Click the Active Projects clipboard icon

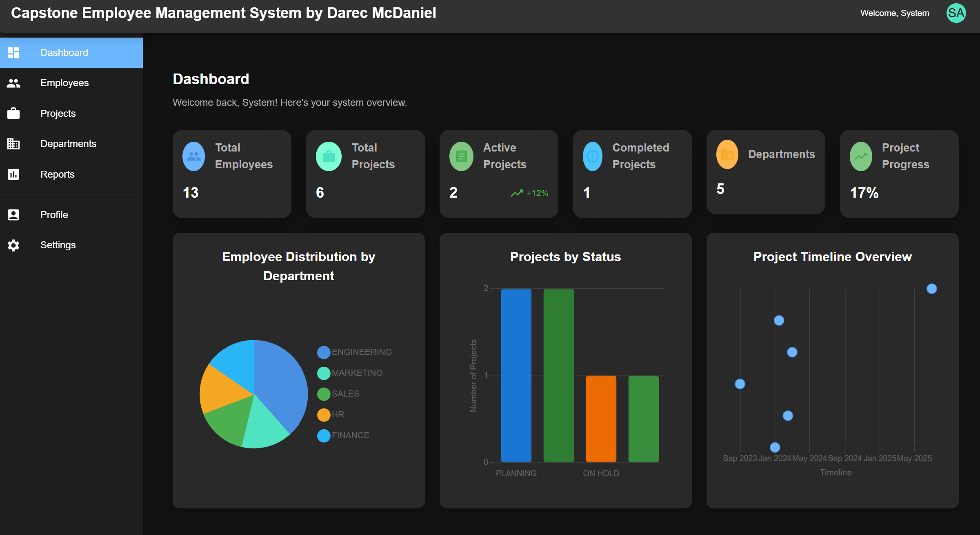click(x=461, y=156)
